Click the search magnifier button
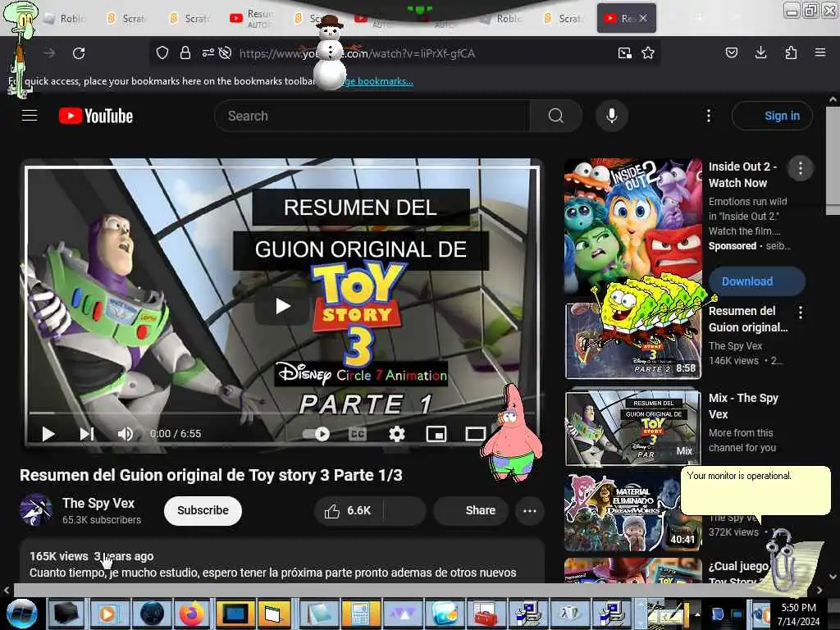840x630 pixels. point(556,116)
